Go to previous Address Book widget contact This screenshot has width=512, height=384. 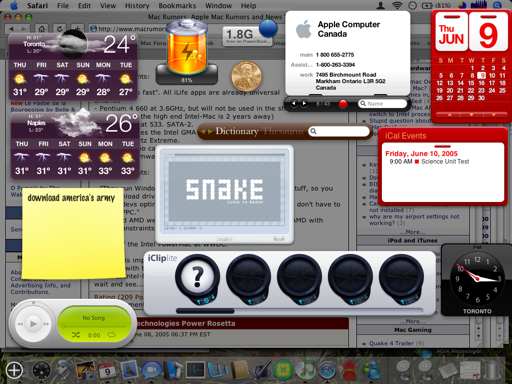(x=294, y=104)
